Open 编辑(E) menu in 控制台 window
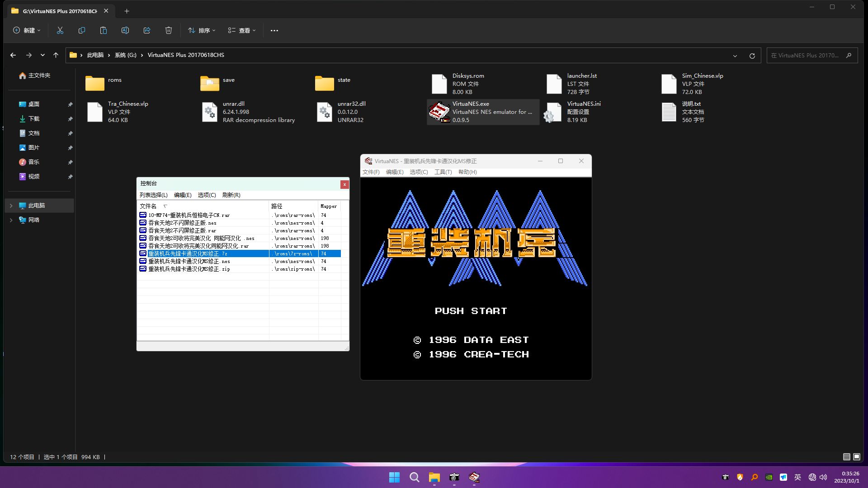This screenshot has width=868, height=488. pyautogui.click(x=183, y=195)
